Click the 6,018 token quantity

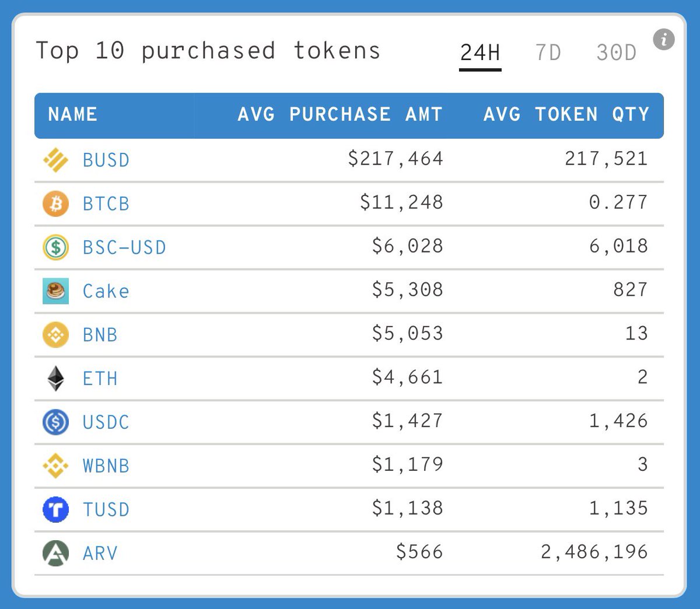point(618,246)
